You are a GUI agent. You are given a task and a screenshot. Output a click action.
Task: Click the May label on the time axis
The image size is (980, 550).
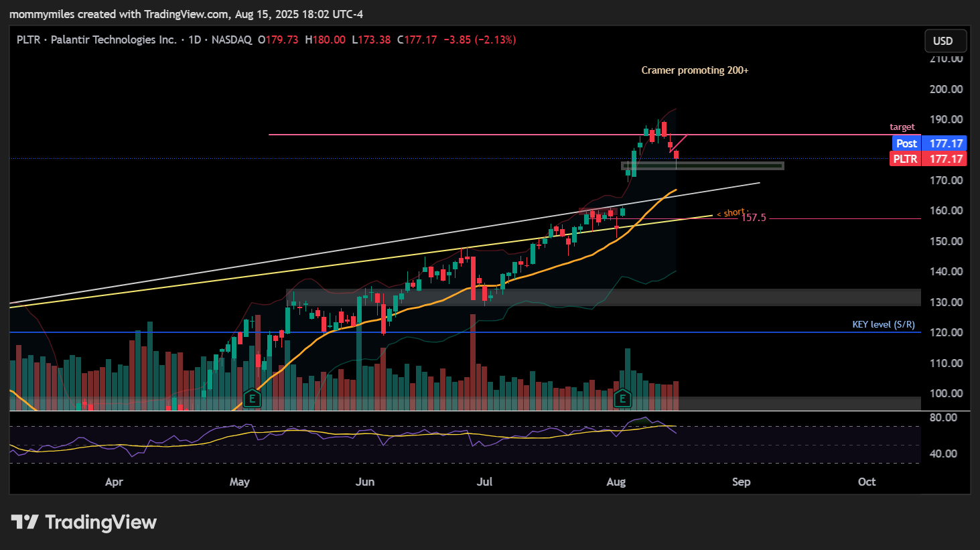[x=239, y=482]
